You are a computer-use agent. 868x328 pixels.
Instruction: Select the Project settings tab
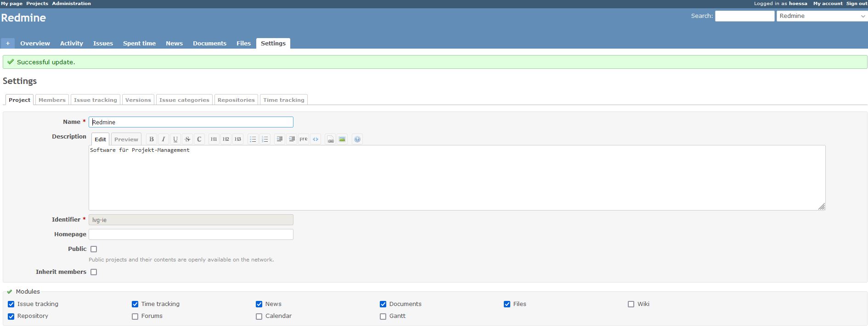click(19, 100)
